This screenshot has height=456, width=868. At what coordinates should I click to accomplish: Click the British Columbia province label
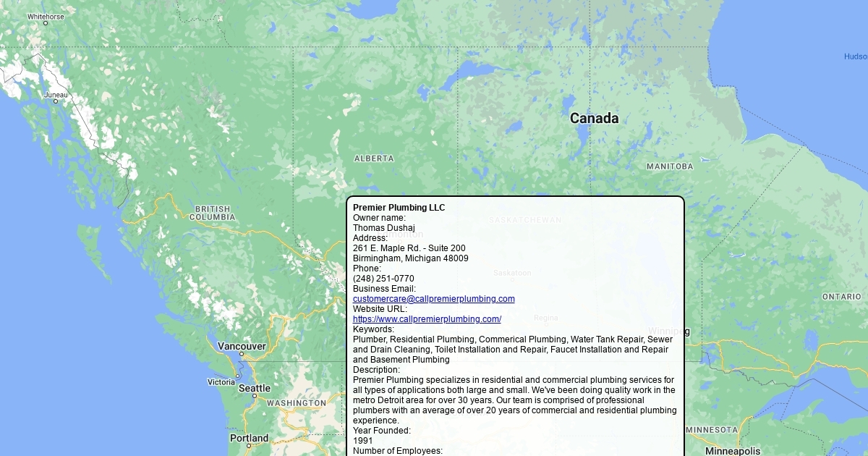pos(212,213)
